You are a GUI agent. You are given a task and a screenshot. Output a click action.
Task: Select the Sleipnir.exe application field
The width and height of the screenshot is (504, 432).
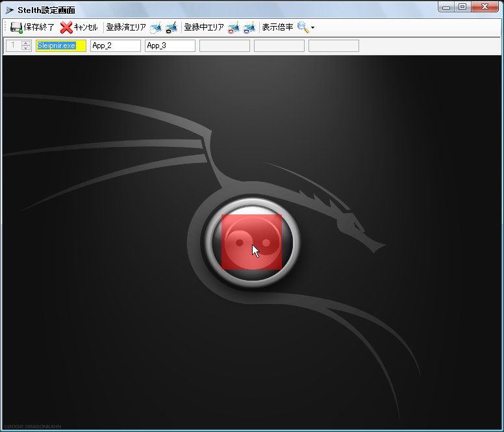coord(61,45)
